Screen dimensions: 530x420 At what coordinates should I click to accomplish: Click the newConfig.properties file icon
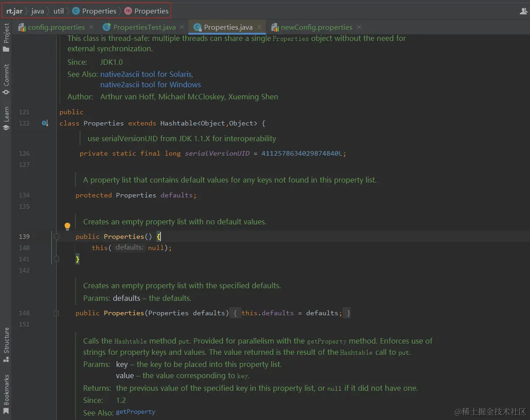click(x=275, y=27)
